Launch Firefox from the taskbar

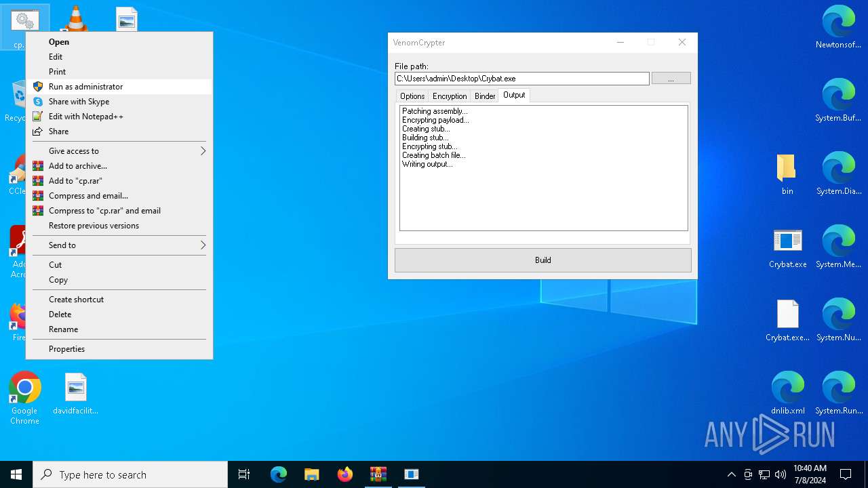point(345,474)
